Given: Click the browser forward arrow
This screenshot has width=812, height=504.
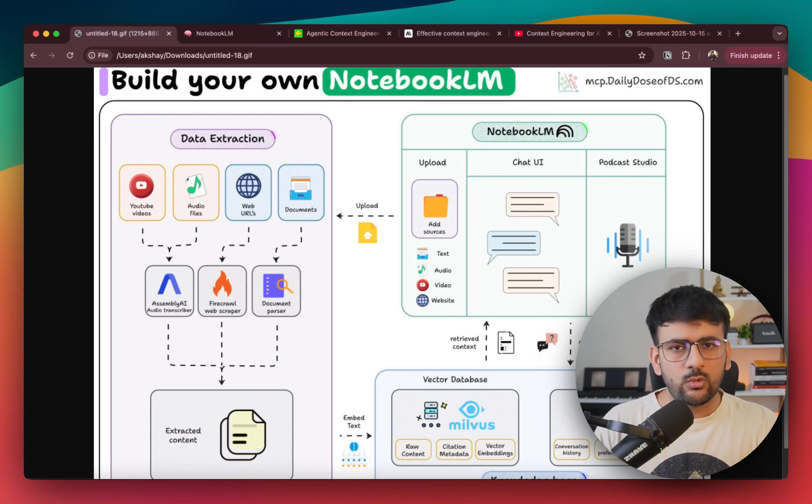Looking at the screenshot, I should pos(51,56).
